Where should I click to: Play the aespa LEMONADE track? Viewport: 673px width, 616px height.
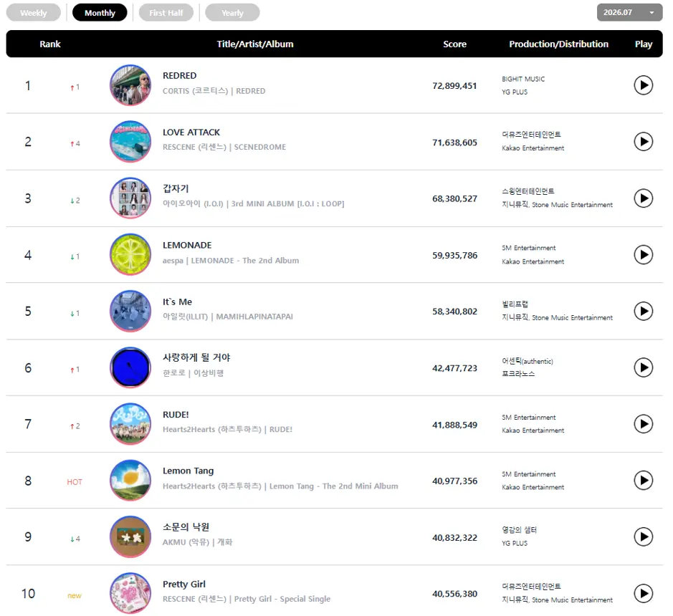pyautogui.click(x=643, y=255)
